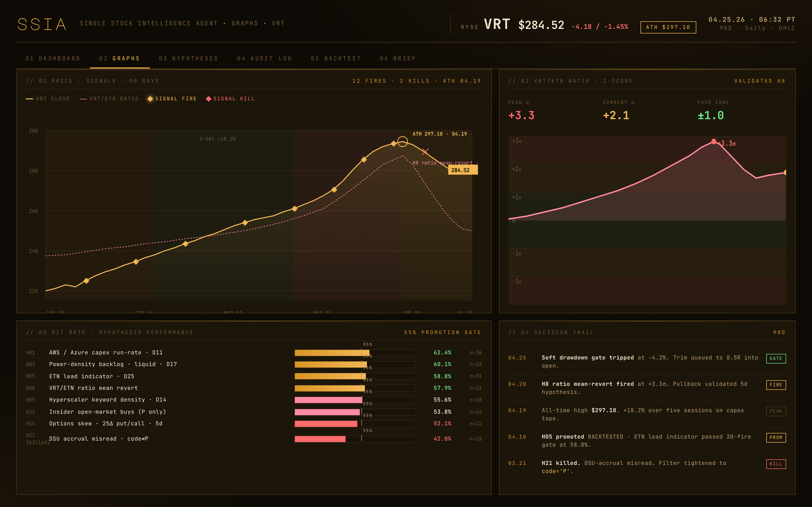Click the GATE badge on soft drawdown entry

tap(776, 358)
